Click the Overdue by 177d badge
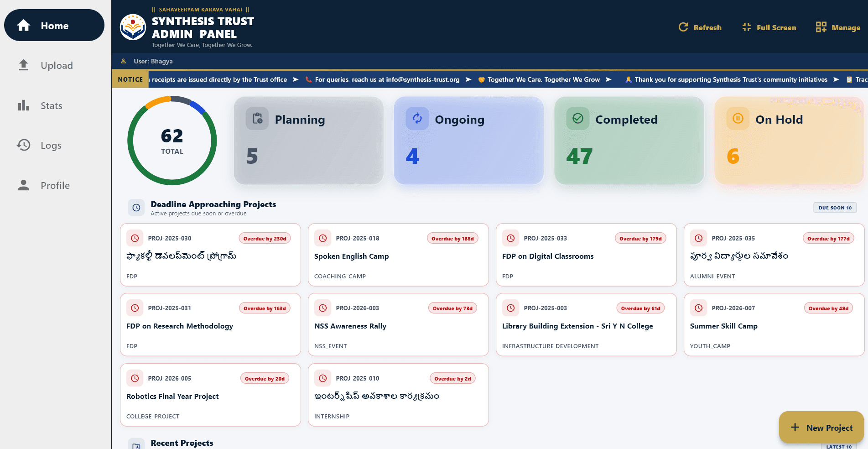868x449 pixels. pyautogui.click(x=828, y=238)
